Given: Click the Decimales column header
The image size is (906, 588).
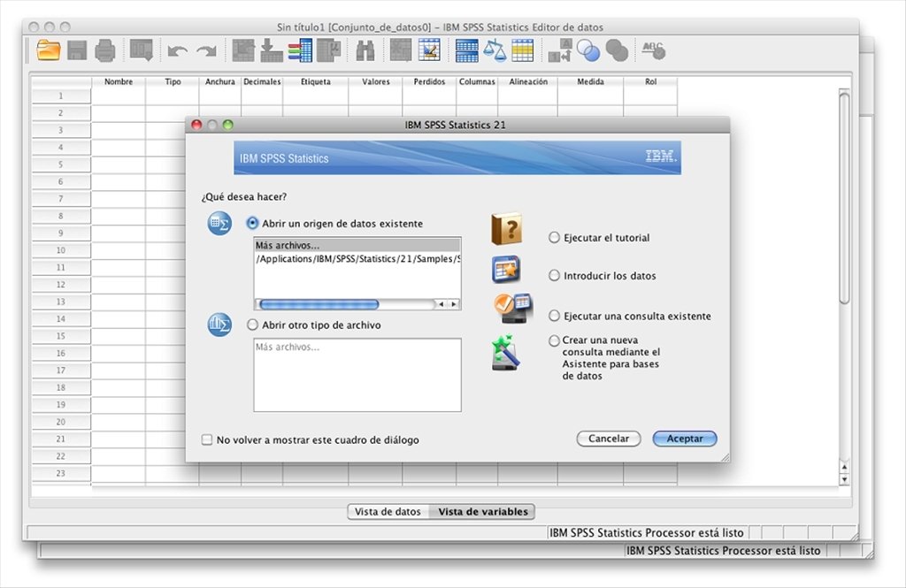Looking at the screenshot, I should tap(262, 82).
